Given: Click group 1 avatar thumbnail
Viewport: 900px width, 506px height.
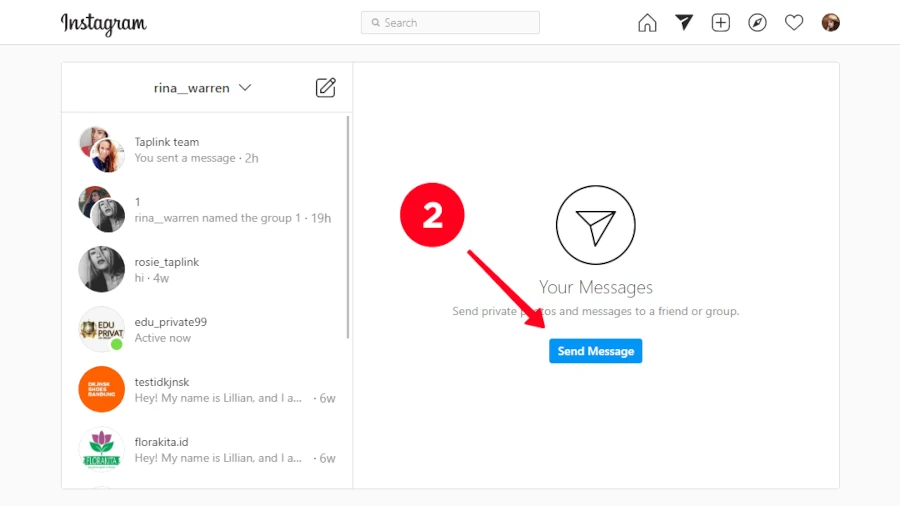Looking at the screenshot, I should tap(102, 209).
